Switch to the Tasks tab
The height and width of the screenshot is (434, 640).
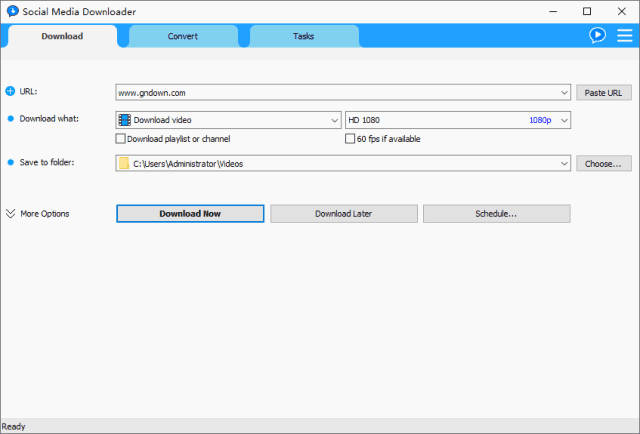[304, 36]
